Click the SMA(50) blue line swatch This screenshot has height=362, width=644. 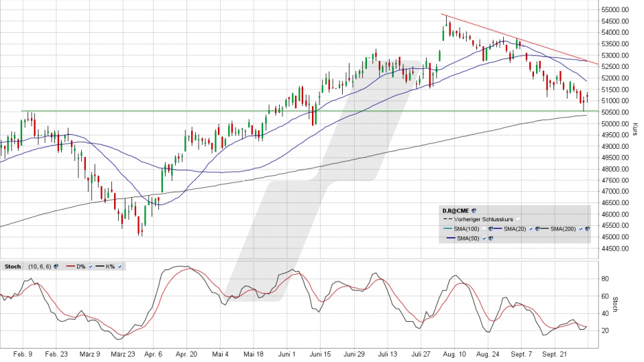(x=451, y=238)
